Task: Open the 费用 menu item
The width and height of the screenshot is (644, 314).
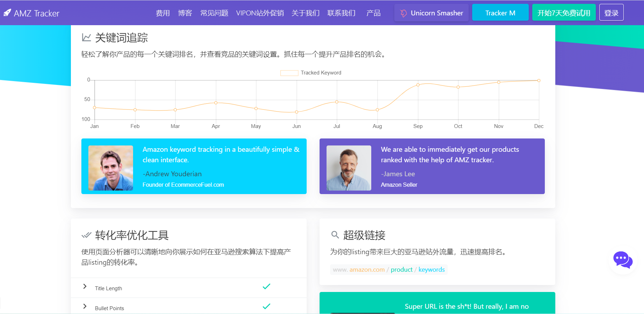Action: coord(163,13)
